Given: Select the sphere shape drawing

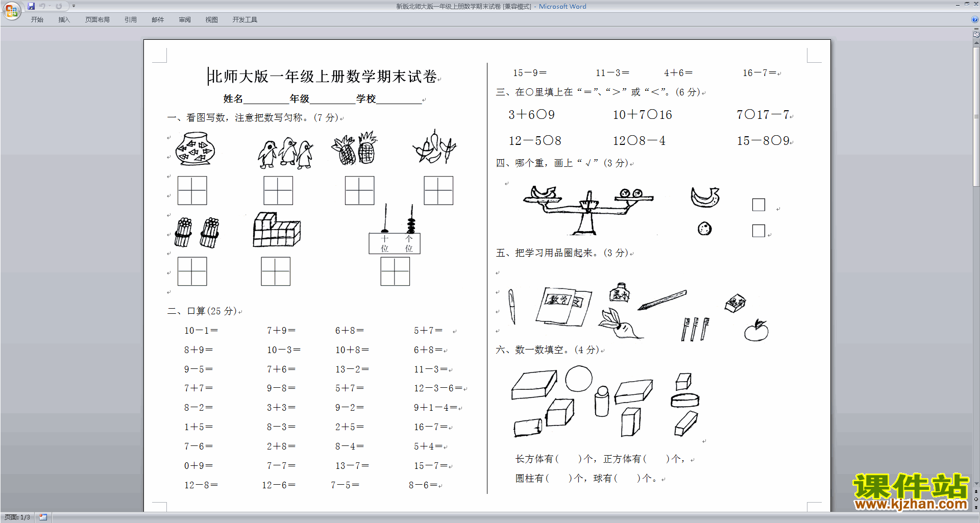Looking at the screenshot, I should 579,379.
